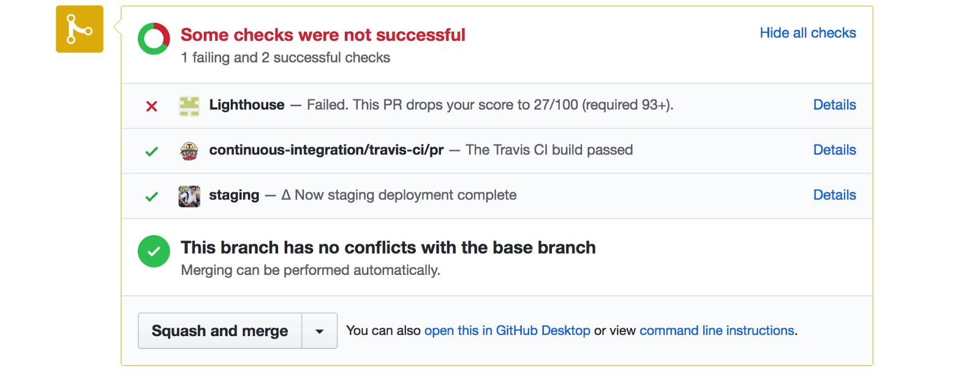Click the staging check name

coord(234,195)
